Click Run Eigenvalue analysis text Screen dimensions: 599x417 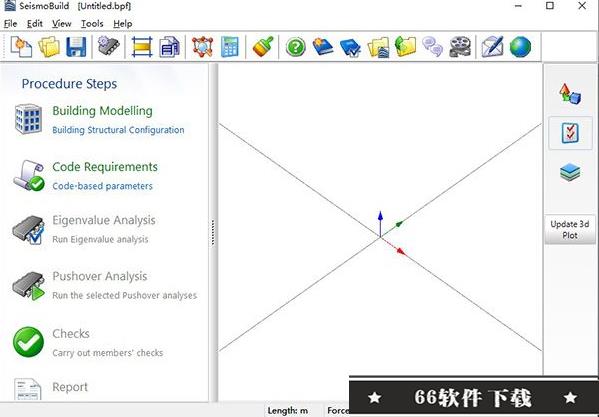click(100, 239)
